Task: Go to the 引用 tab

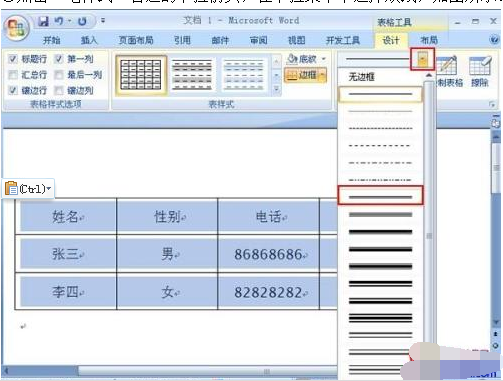Action: 182,40
